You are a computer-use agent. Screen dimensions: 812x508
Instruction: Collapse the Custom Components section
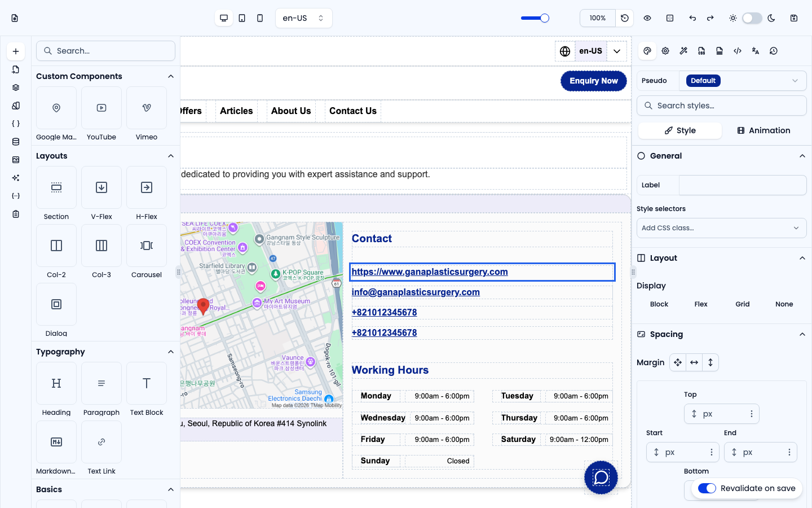tap(171, 76)
